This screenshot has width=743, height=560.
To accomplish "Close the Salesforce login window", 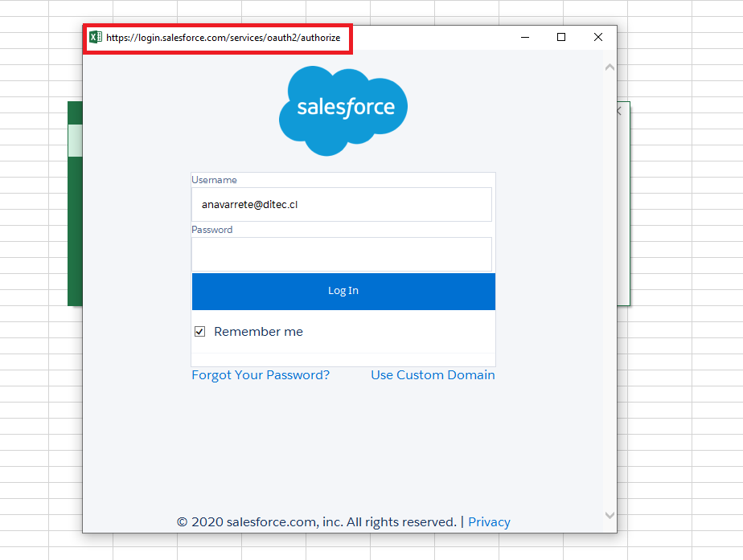I will pyautogui.click(x=598, y=38).
